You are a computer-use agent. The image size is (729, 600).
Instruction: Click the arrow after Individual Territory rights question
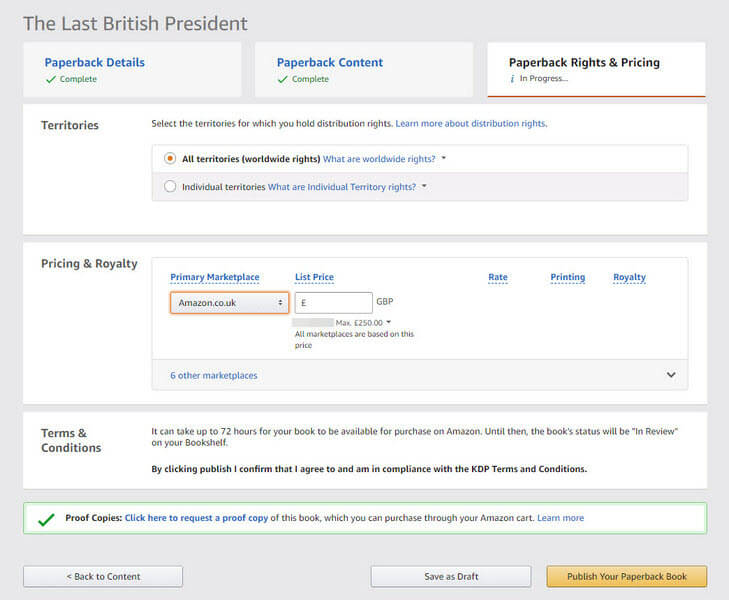pyautogui.click(x=424, y=186)
